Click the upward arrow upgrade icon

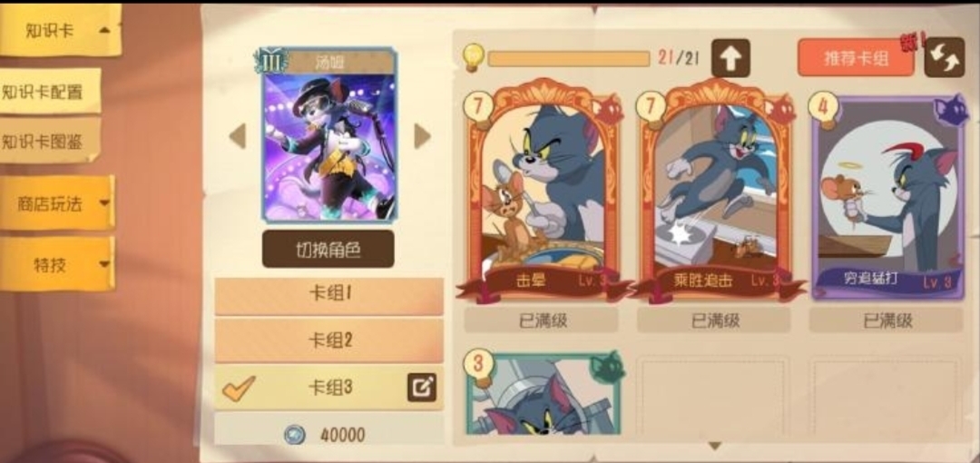pos(730,57)
